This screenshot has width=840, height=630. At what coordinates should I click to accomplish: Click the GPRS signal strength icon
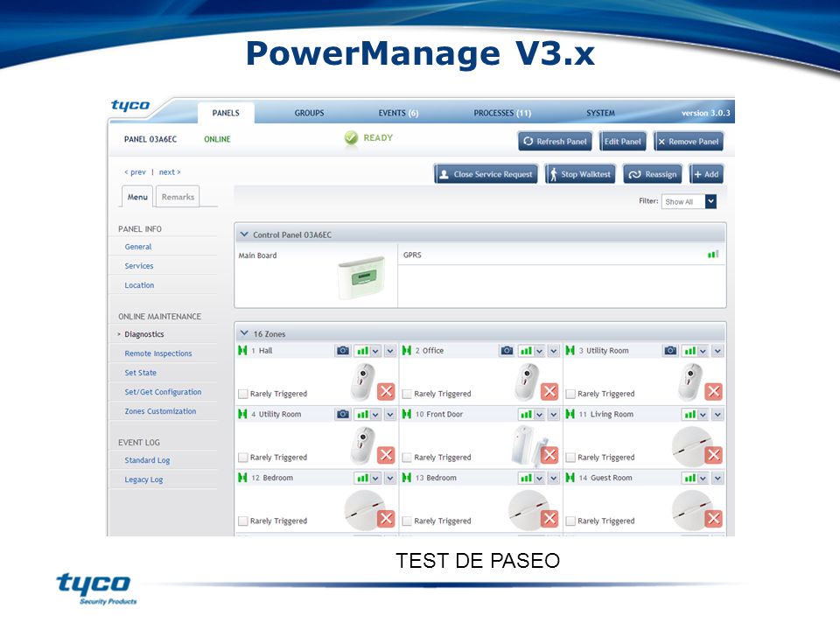713,255
